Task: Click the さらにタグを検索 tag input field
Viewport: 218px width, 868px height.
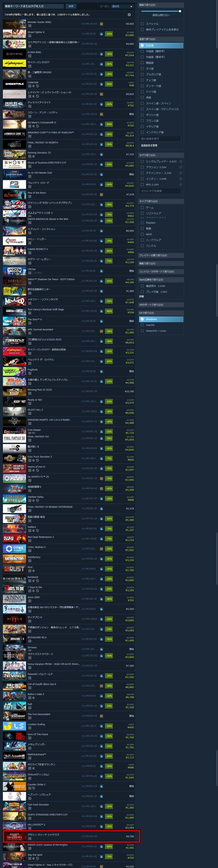Action: coord(160,191)
